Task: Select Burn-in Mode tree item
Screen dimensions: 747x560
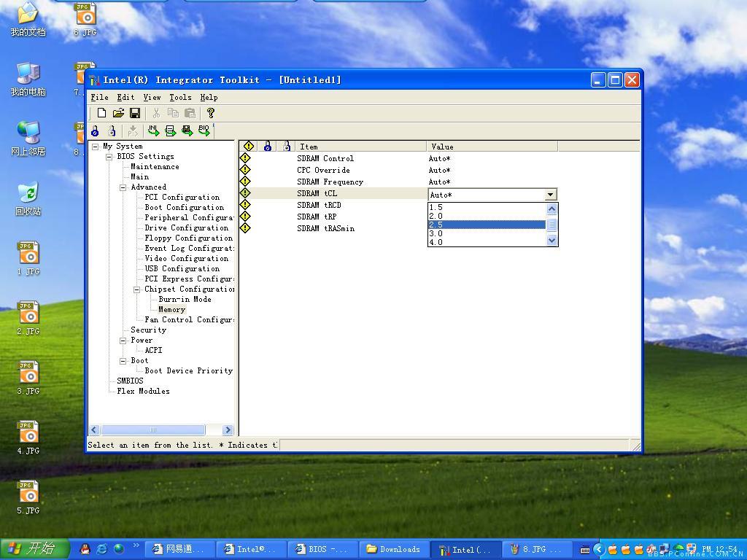Action: pyautogui.click(x=185, y=299)
